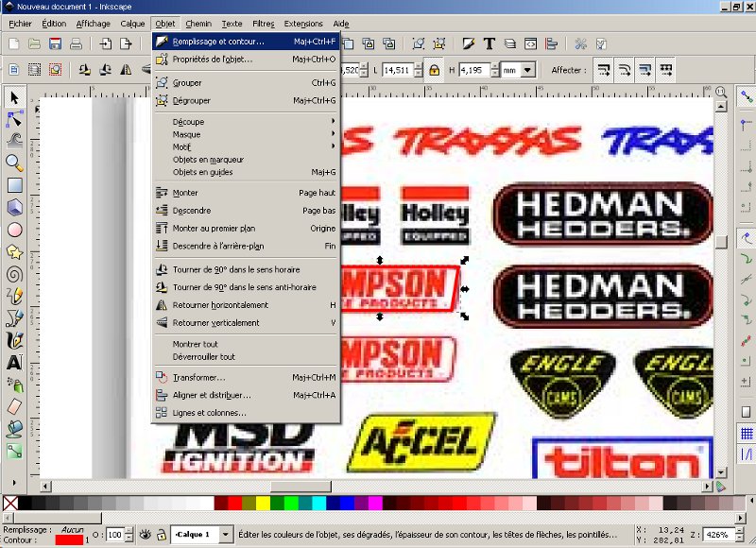Open the Fichier menu
The image size is (756, 548).
click(x=20, y=24)
